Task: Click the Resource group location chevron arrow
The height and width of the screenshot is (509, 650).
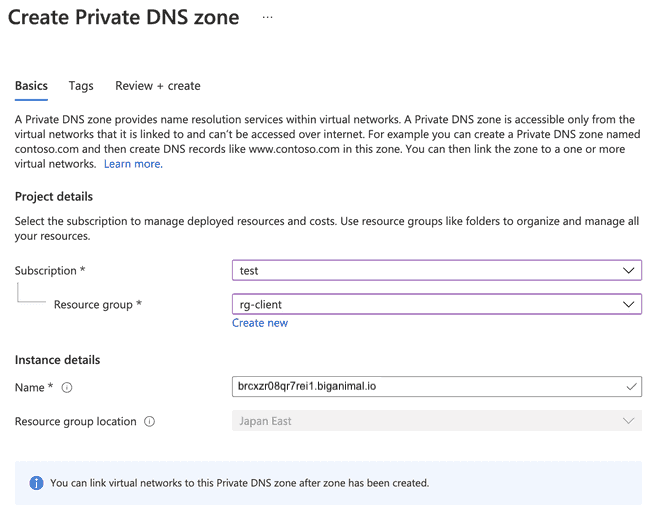Action: [x=629, y=421]
